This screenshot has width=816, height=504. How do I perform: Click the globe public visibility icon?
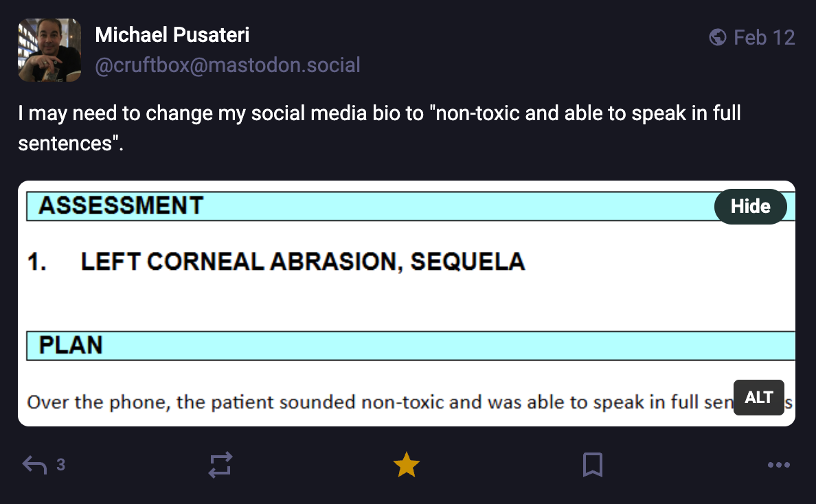(x=717, y=37)
